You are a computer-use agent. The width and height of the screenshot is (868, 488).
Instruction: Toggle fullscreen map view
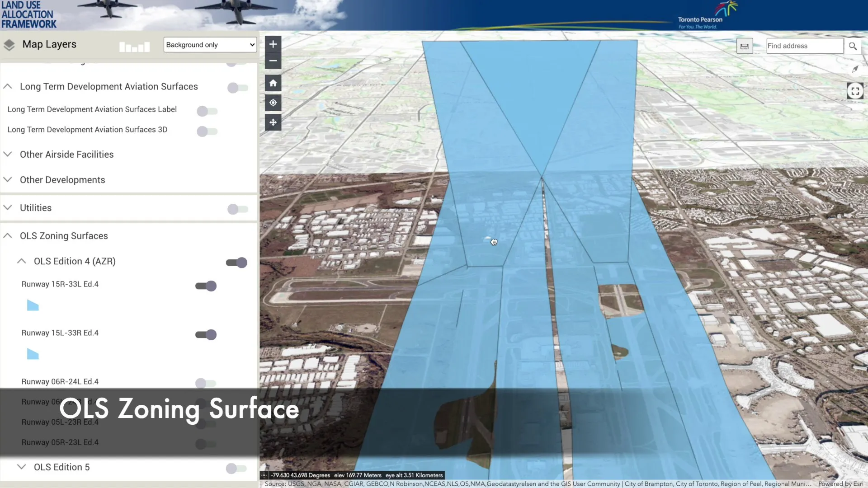tap(855, 91)
